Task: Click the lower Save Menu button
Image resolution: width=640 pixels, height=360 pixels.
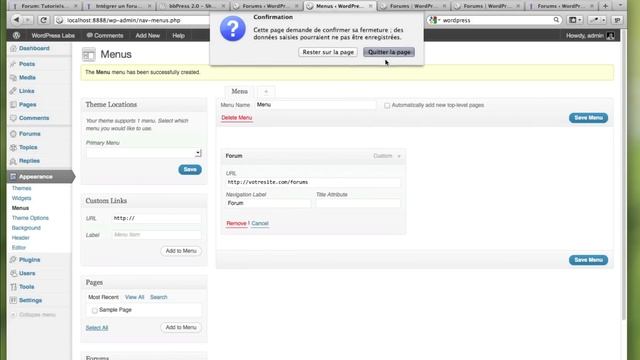Action: [588, 260]
